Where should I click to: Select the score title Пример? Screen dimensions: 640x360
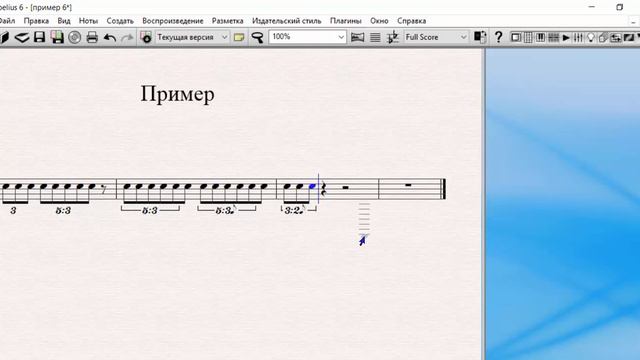coord(178,94)
